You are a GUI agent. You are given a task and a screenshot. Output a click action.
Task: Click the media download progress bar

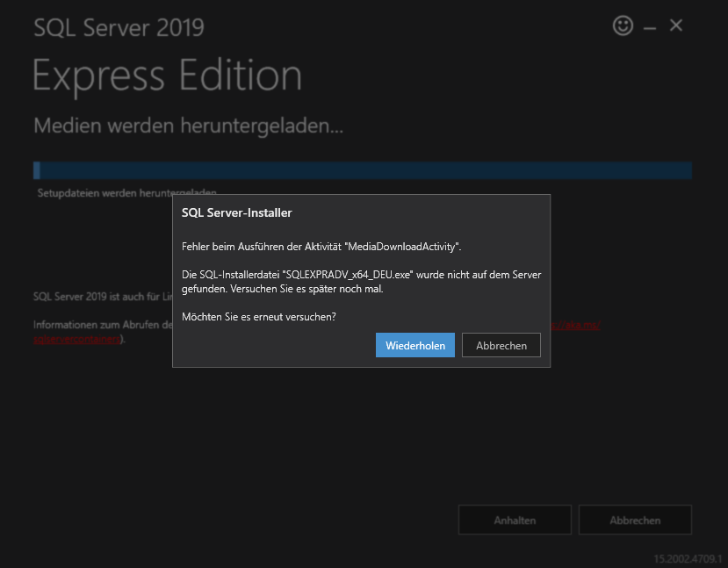click(363, 170)
